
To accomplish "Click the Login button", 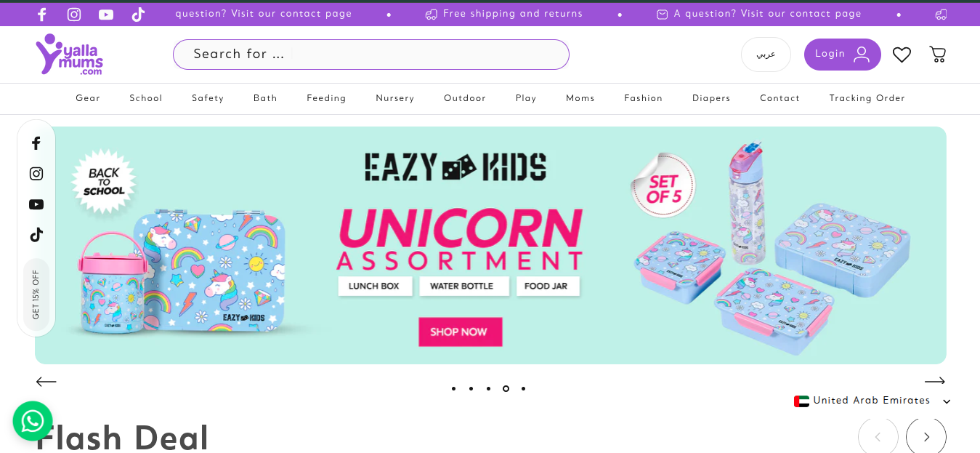I will click(843, 55).
